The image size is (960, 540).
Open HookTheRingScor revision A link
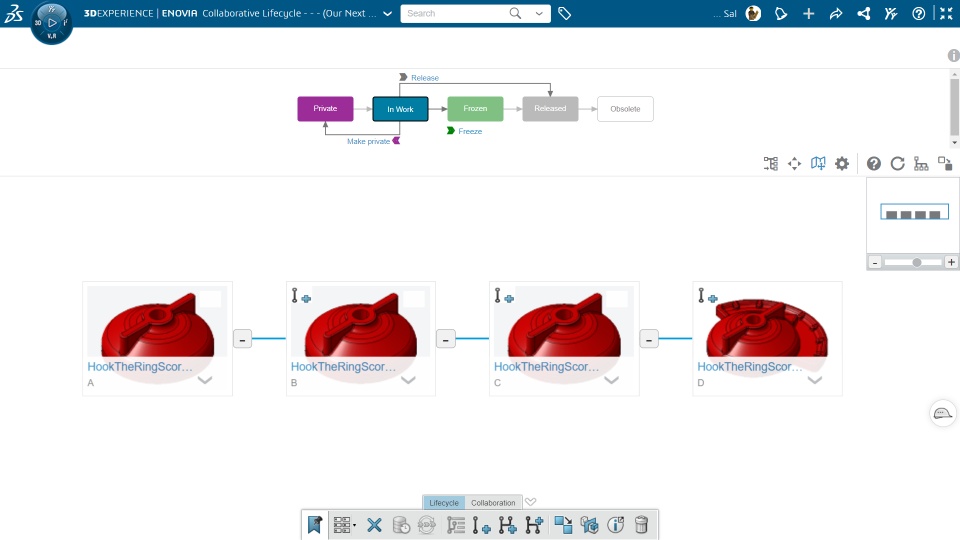coord(140,367)
